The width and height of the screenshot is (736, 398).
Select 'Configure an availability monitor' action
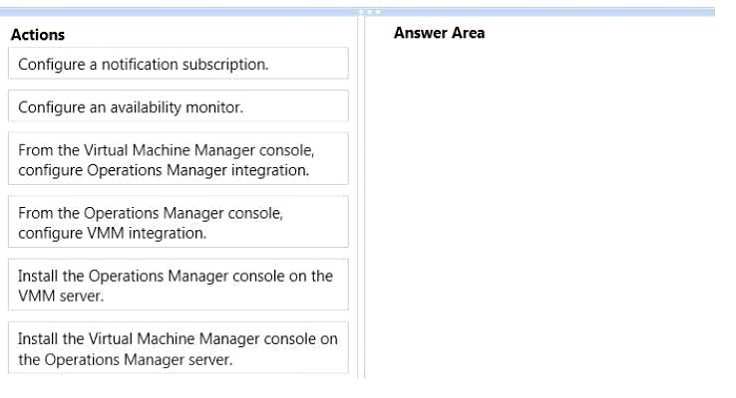click(x=178, y=107)
